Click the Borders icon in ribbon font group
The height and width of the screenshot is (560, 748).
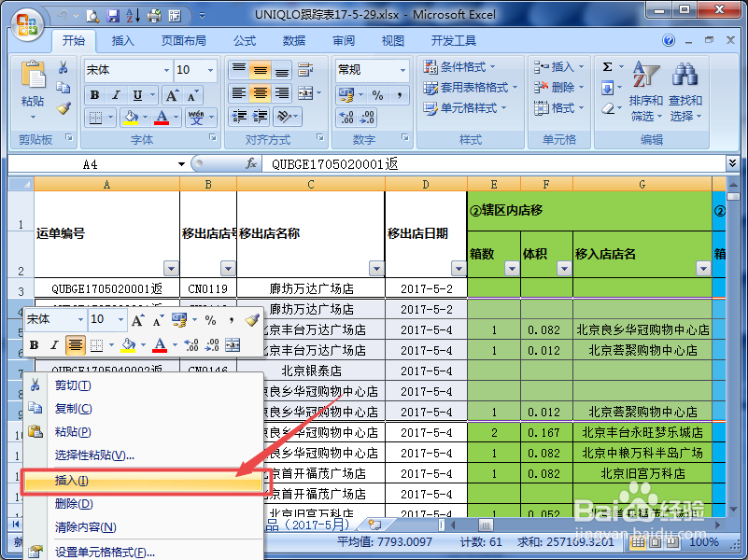coord(95,117)
